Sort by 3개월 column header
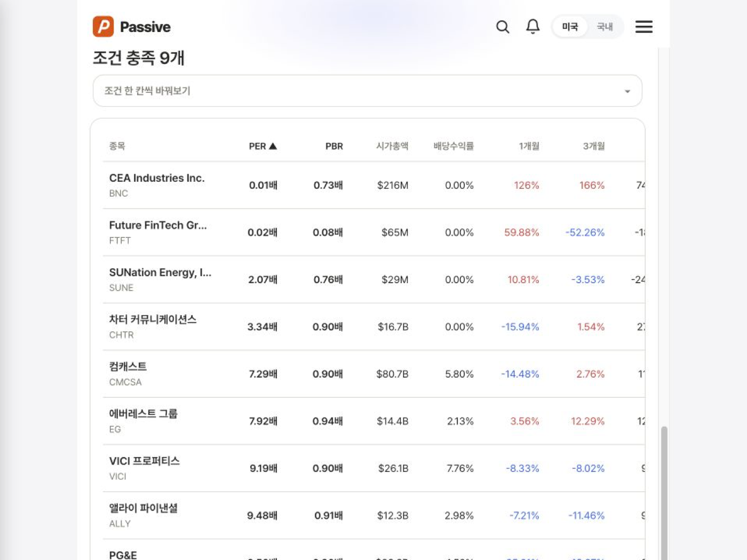 coord(593,146)
